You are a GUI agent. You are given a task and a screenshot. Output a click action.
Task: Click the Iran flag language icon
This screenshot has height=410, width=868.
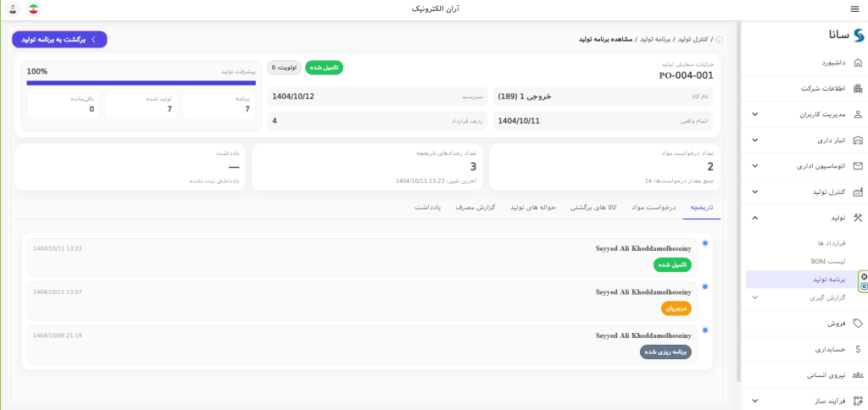click(34, 8)
